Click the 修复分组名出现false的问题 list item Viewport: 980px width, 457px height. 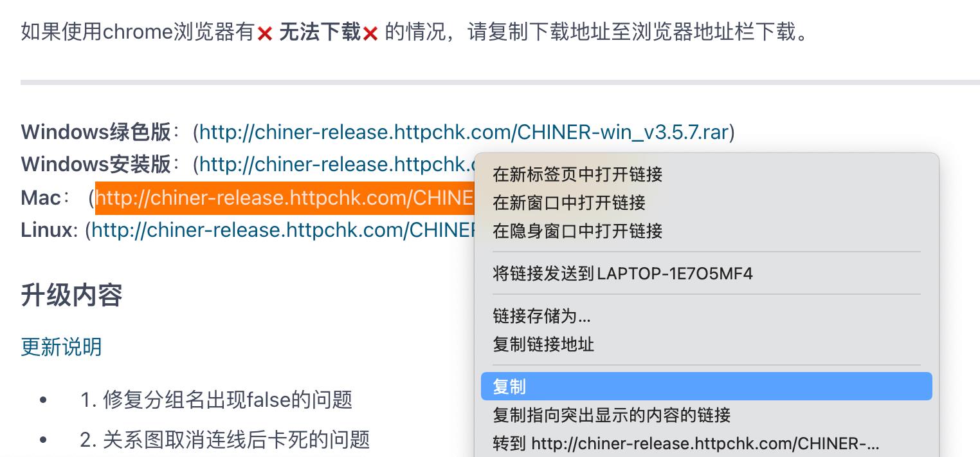pos(216,400)
